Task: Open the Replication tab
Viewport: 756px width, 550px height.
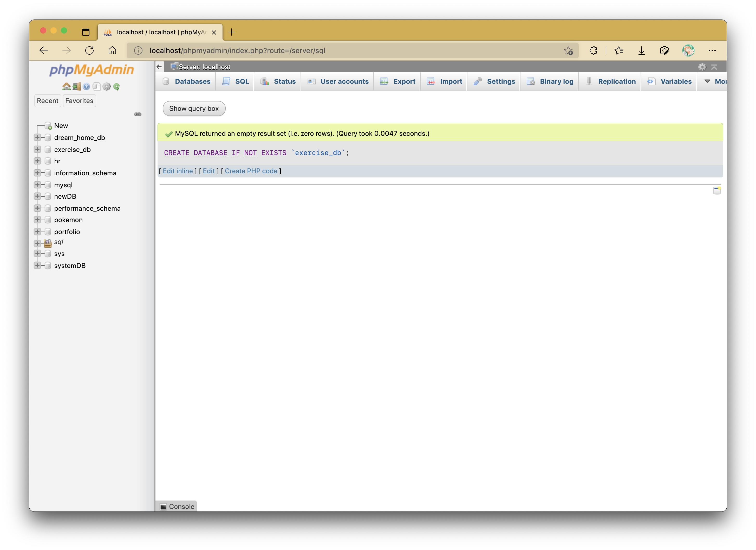Action: 609,81
